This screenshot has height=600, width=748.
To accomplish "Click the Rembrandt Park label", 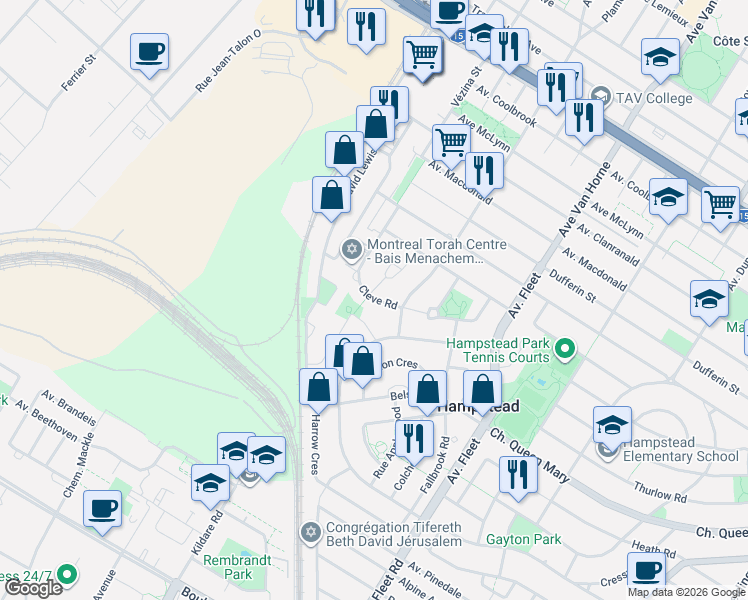I will point(237,567).
